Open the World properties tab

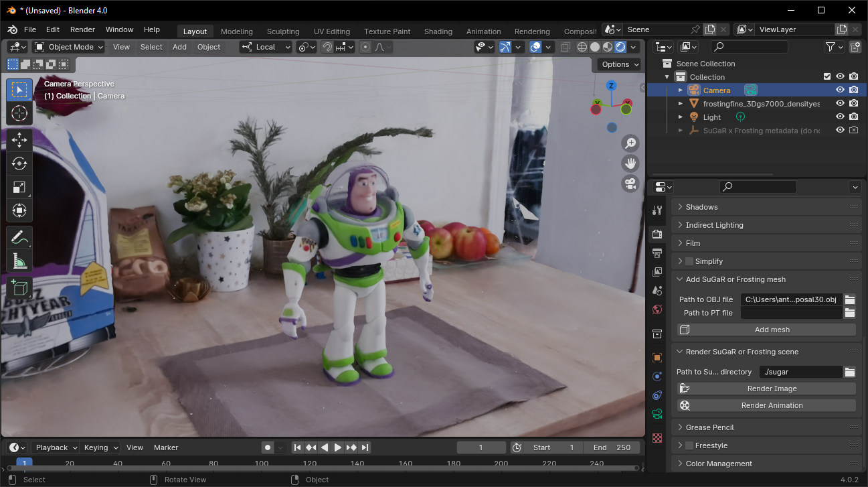point(657,309)
